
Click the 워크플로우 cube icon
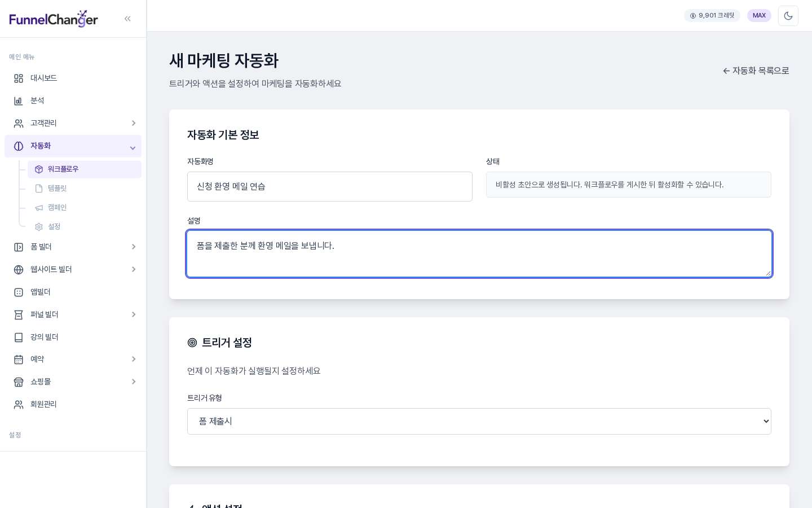click(39, 169)
